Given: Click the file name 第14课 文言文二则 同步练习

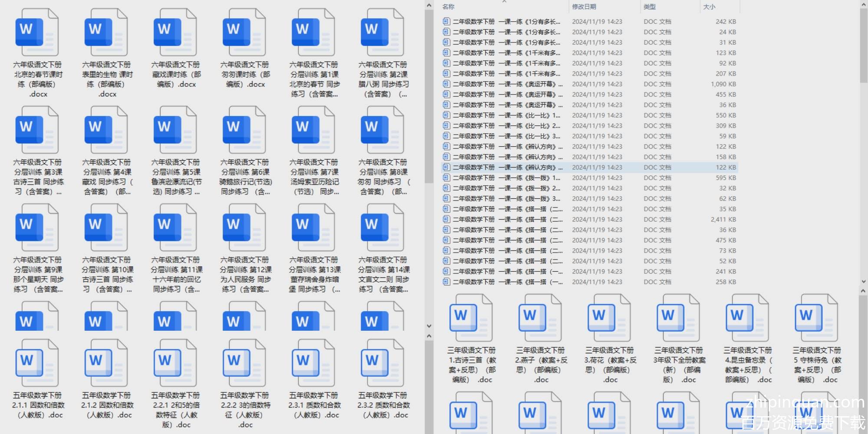Looking at the screenshot, I should (383, 274).
